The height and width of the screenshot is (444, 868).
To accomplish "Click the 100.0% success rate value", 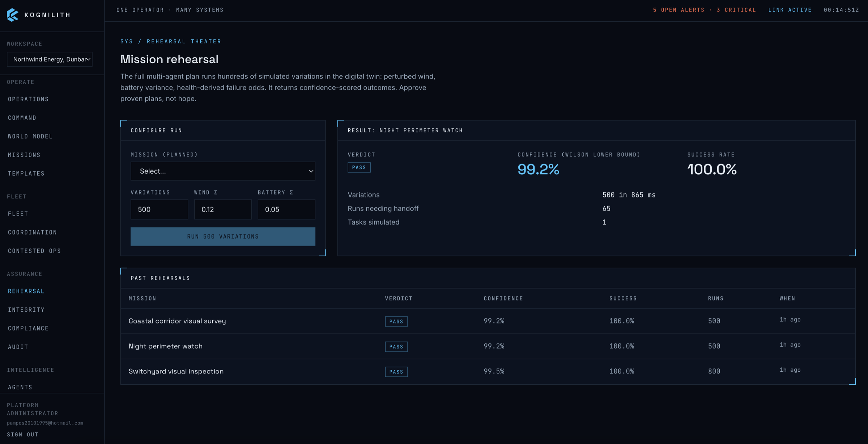I will click(712, 169).
